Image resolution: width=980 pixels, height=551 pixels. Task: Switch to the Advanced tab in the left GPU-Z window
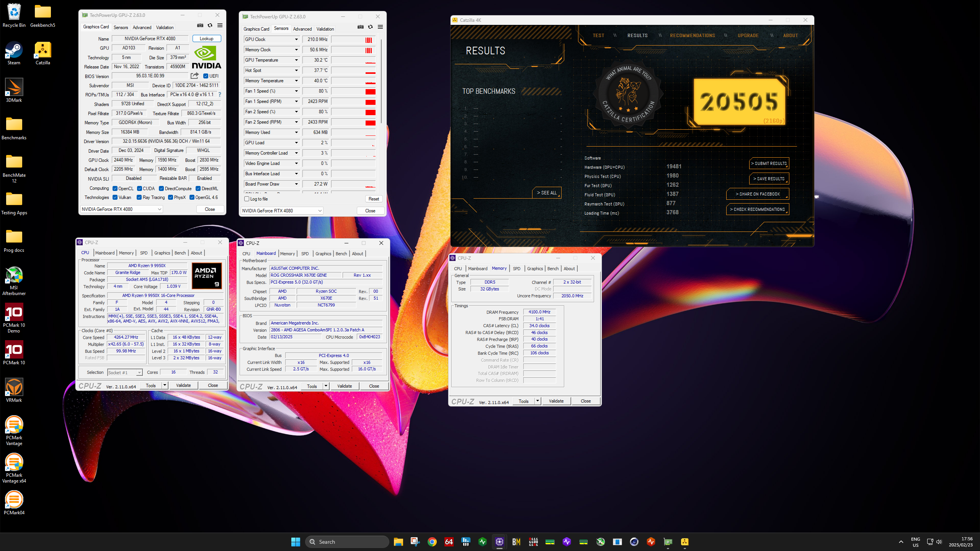142,28
